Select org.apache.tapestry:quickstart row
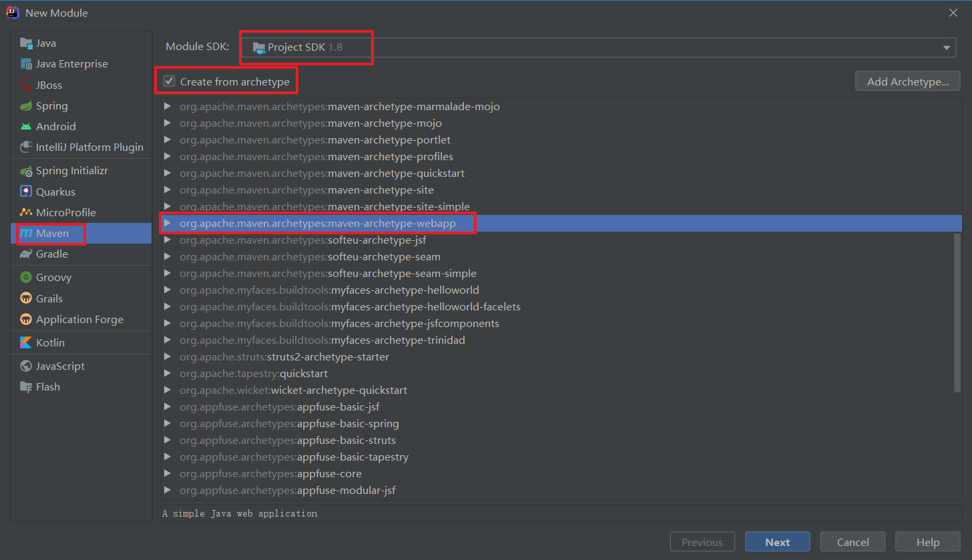The image size is (972, 560). (x=561, y=374)
